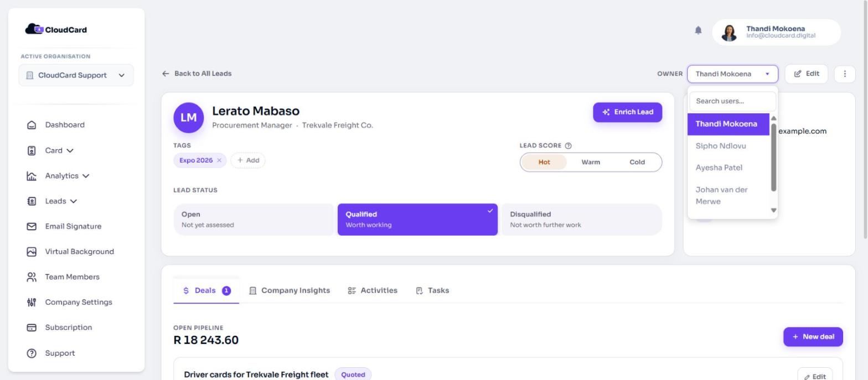Pick Johan van der Merwe as owner
Screen dimensions: 868x380
pos(728,195)
